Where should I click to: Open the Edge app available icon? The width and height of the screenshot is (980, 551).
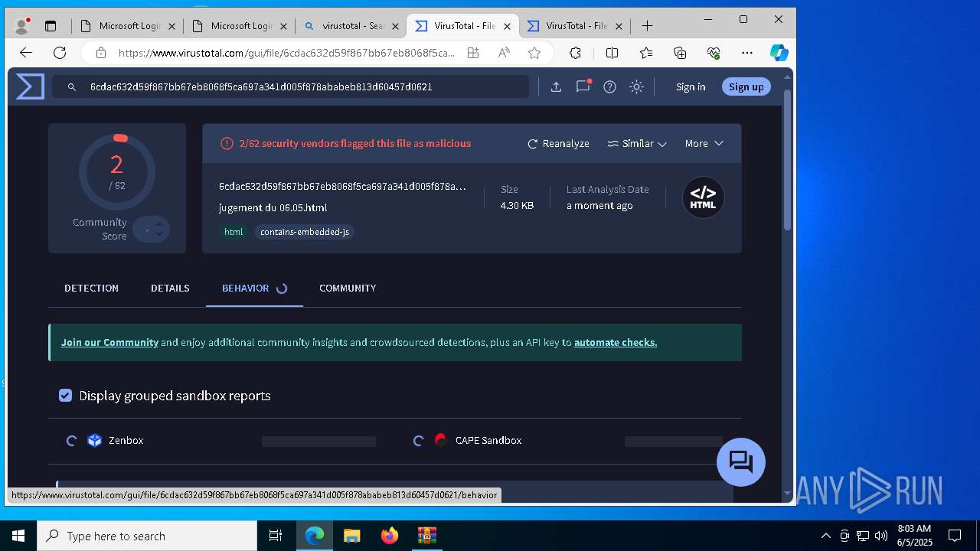[473, 53]
